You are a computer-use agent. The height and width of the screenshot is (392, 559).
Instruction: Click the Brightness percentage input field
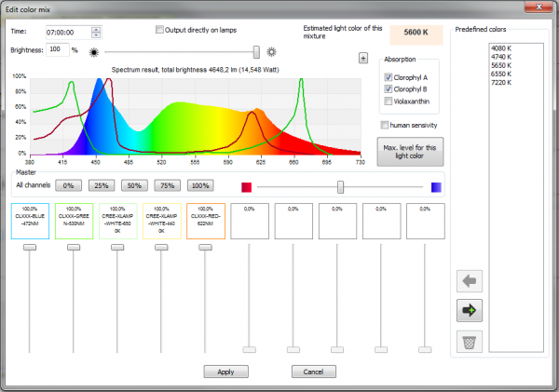[56, 48]
